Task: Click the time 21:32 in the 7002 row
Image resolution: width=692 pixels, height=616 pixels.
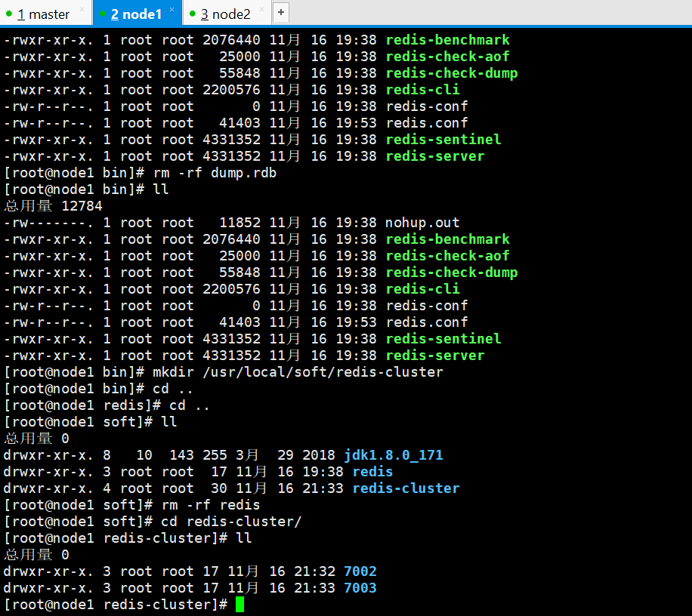Action: pos(315,571)
